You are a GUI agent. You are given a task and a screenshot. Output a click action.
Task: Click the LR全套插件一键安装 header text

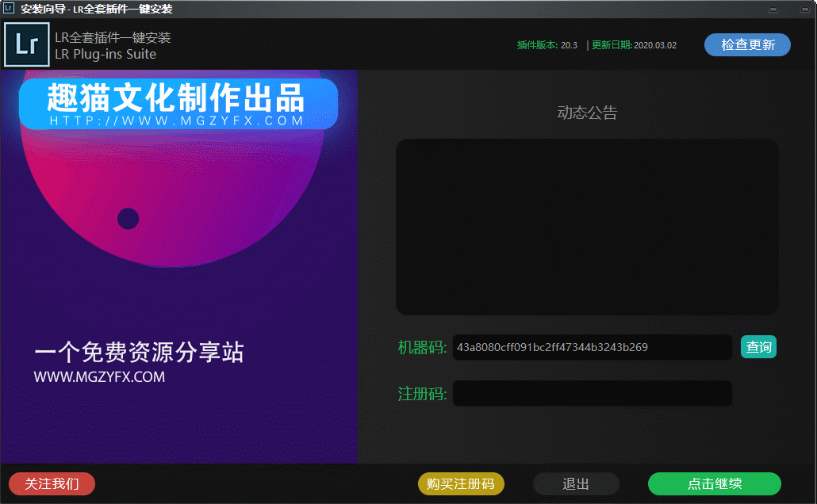[x=113, y=37]
